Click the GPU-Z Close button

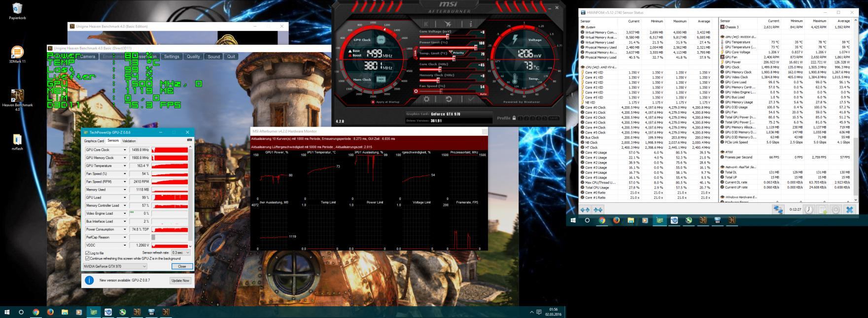tap(182, 266)
